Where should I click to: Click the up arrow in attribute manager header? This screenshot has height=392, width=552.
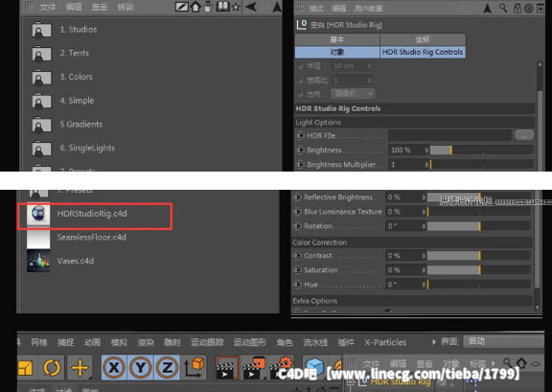coord(488,9)
